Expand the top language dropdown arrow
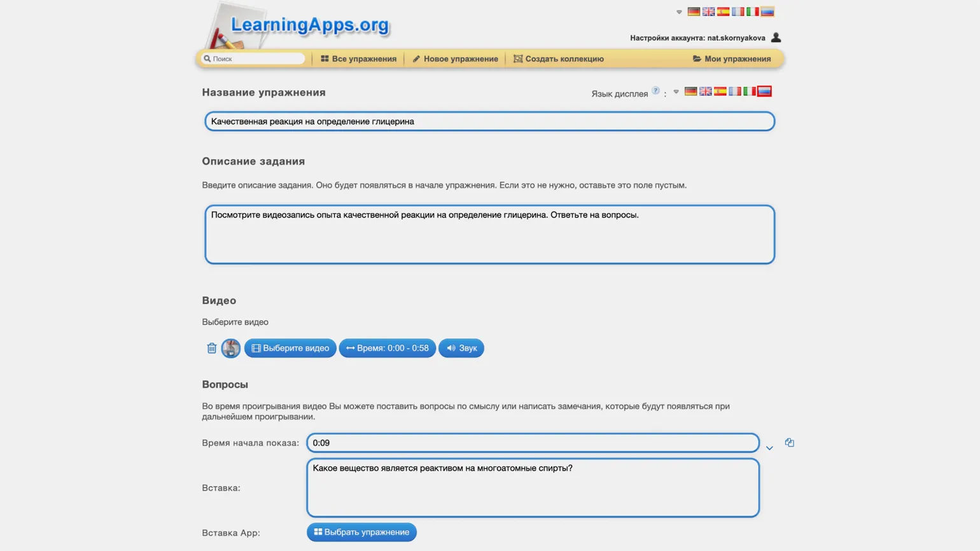Screen dimensions: 980x551 (679, 12)
